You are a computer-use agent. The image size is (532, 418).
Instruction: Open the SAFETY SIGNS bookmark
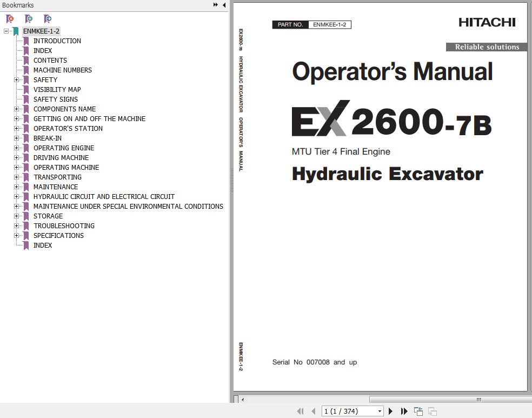pyautogui.click(x=56, y=99)
